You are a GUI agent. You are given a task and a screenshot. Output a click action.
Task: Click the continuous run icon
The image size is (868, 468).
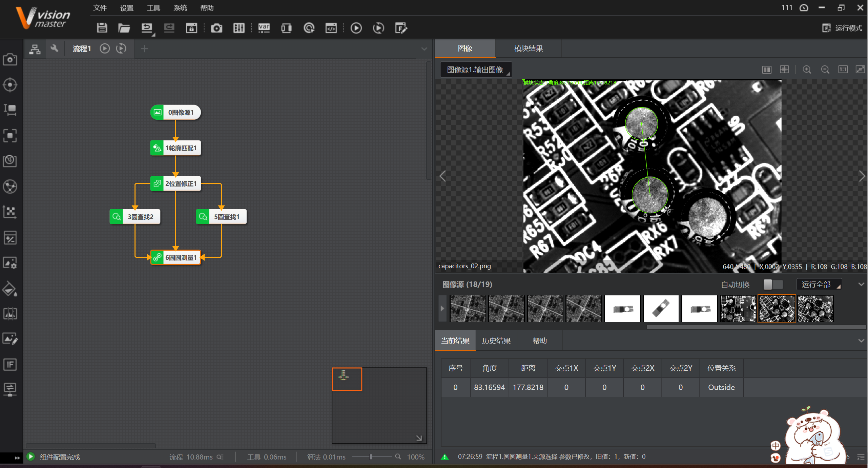(378, 28)
